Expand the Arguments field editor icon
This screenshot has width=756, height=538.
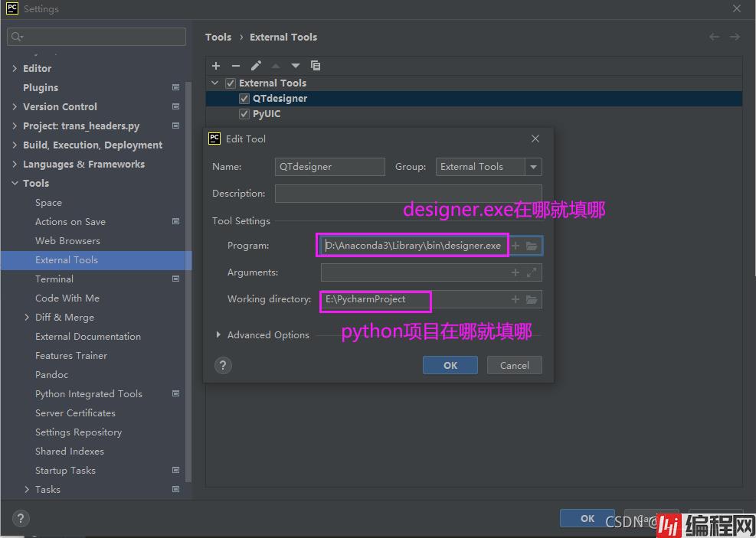[532, 272]
